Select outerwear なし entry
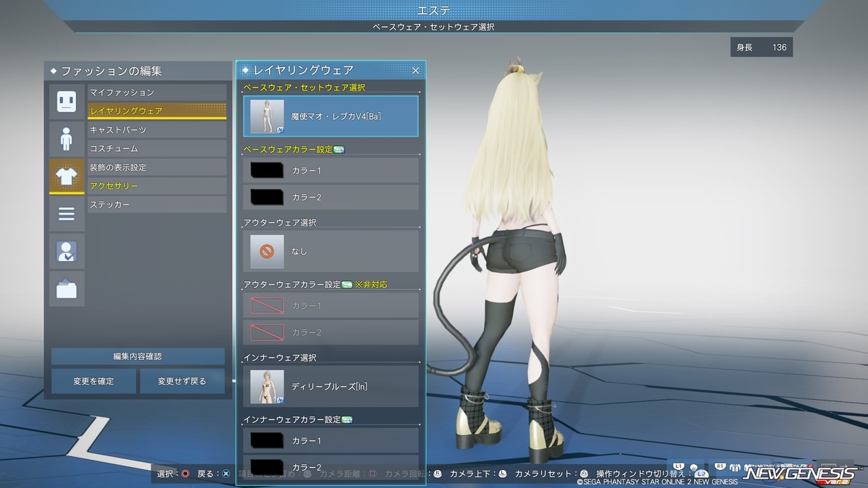Image resolution: width=868 pixels, height=488 pixels. coord(331,251)
